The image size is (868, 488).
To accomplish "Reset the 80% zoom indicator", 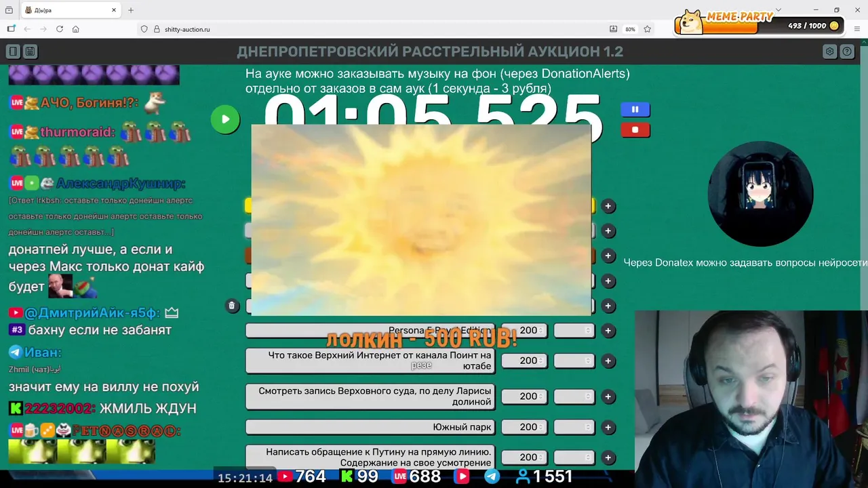I will (630, 29).
